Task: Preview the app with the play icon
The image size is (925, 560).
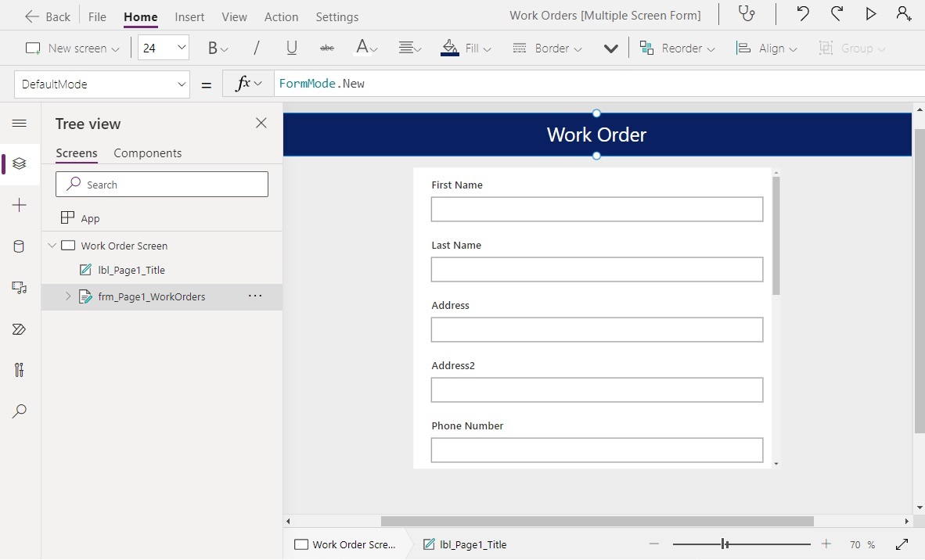Action: tap(871, 14)
